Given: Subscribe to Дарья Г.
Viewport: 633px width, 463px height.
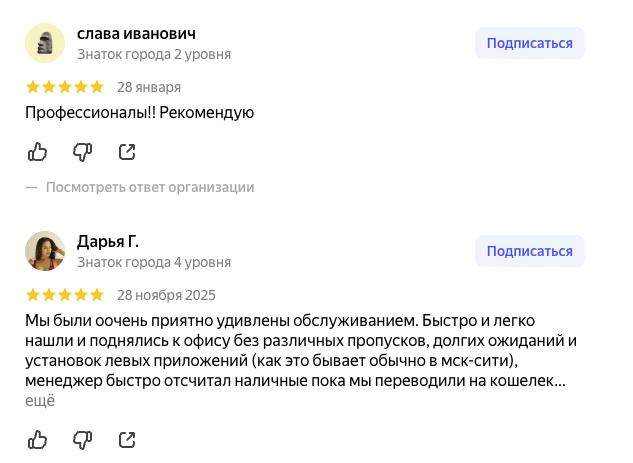Looking at the screenshot, I should coord(529,251).
